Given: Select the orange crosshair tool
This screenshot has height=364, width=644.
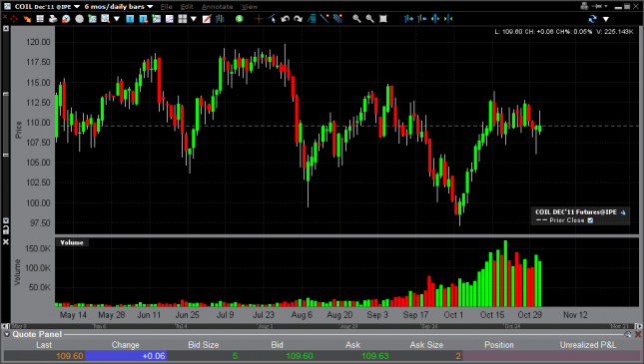Looking at the screenshot, I should tap(259, 19).
